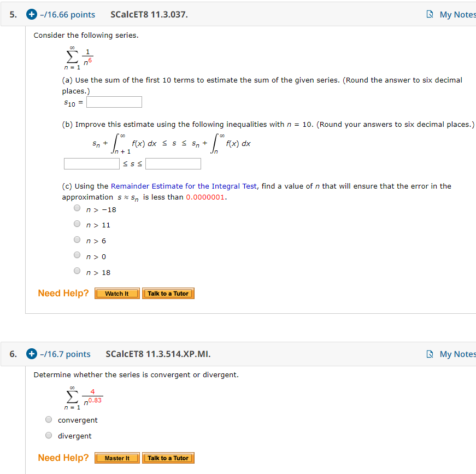The height and width of the screenshot is (474, 476).
Task: Click the plus icon next to question 6
Action: point(32,354)
